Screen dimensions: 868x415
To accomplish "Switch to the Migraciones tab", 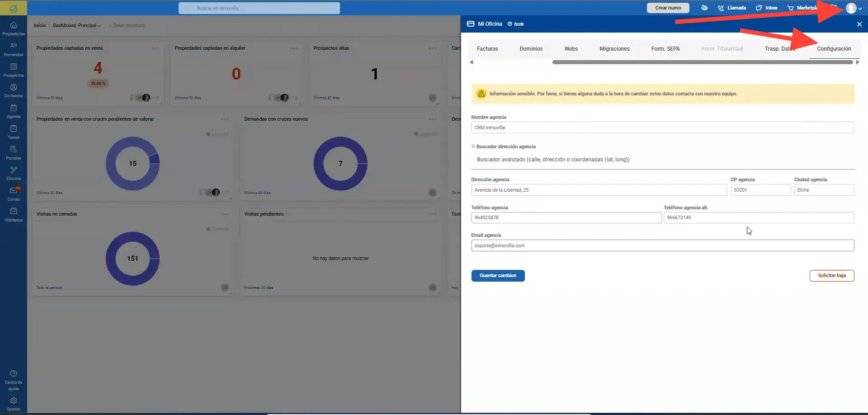I will pos(614,48).
